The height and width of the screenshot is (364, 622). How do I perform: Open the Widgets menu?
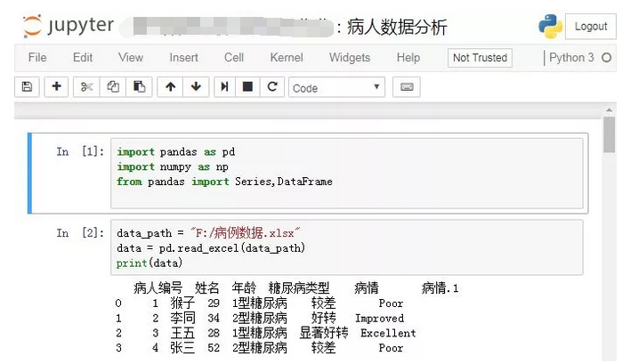[350, 58]
